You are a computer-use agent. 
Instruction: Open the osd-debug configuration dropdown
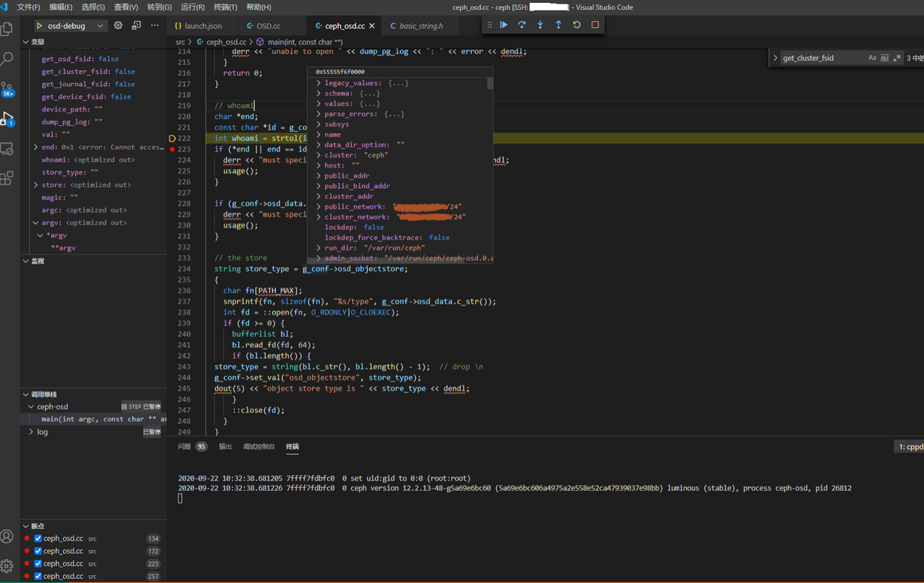tap(99, 26)
